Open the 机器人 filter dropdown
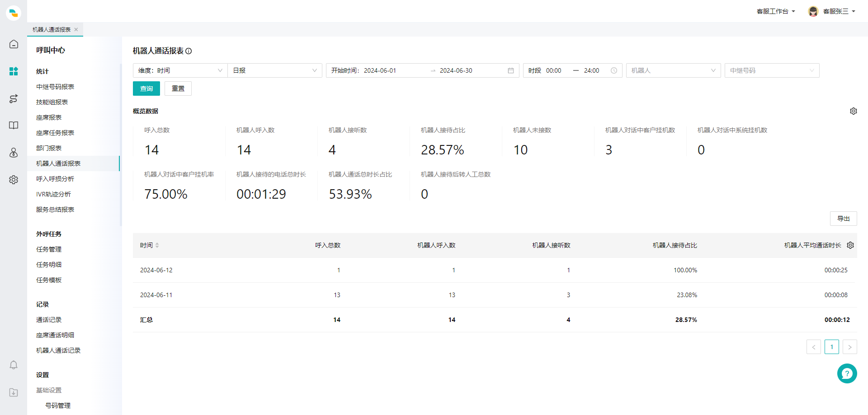The height and width of the screenshot is (415, 868). point(674,70)
